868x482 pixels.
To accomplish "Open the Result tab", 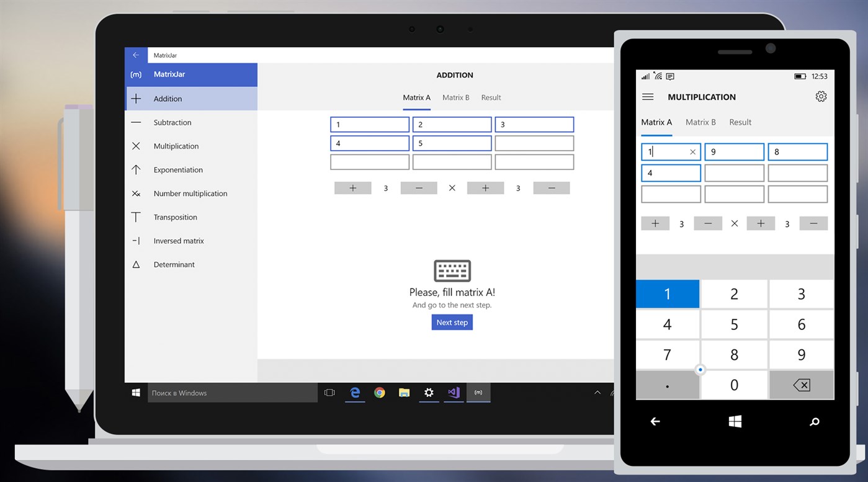I will [x=491, y=97].
